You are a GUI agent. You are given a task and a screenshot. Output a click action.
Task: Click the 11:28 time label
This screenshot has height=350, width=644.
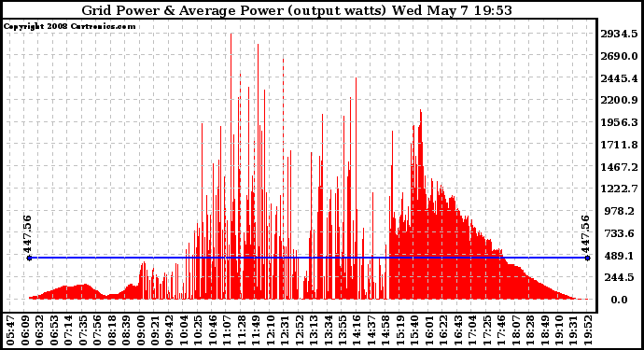point(241,330)
